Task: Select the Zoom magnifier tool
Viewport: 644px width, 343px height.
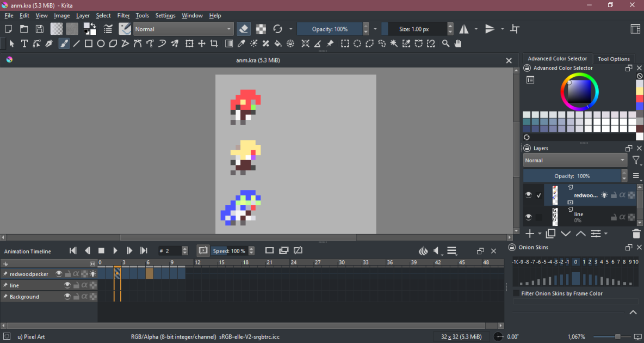Action: pos(445,44)
